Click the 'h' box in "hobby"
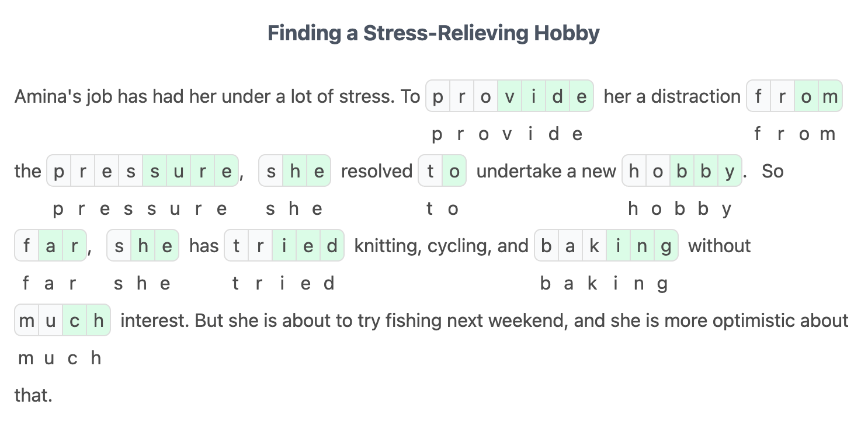868x425 pixels. pyautogui.click(x=634, y=171)
